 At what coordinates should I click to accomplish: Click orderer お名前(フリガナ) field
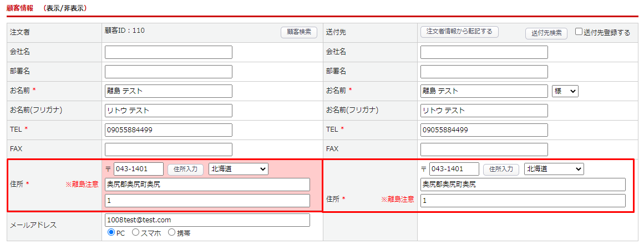point(168,111)
